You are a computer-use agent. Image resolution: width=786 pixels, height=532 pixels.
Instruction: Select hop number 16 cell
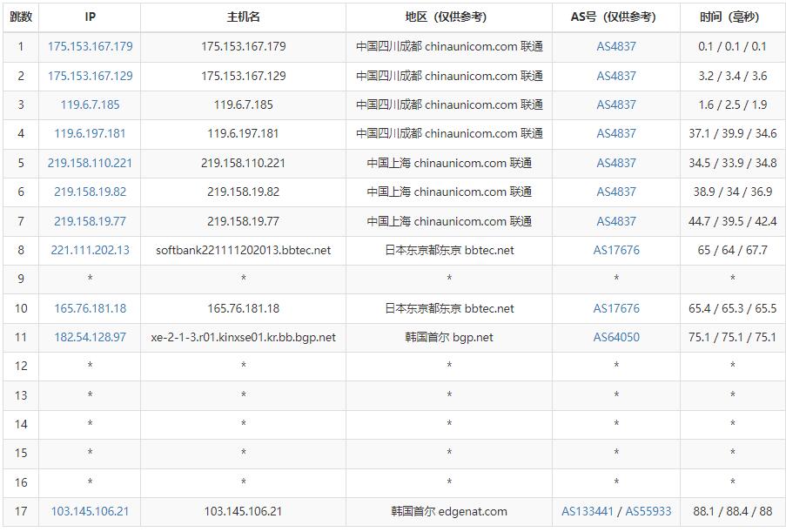(21, 482)
